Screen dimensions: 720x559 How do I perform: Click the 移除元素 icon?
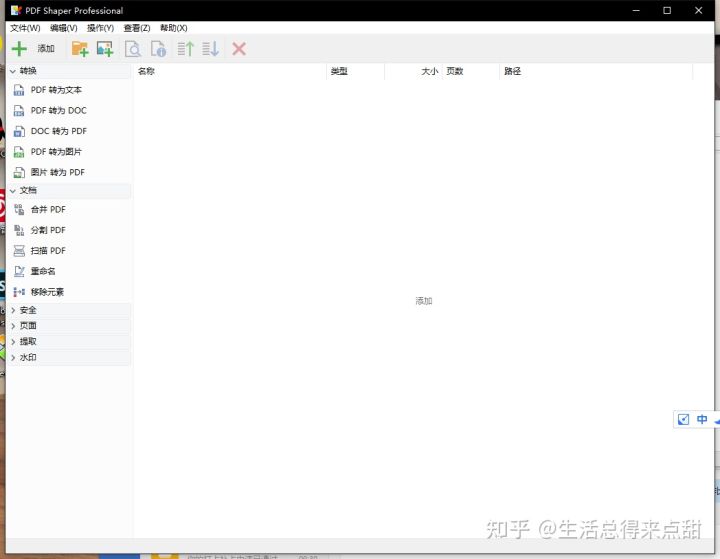click(19, 292)
